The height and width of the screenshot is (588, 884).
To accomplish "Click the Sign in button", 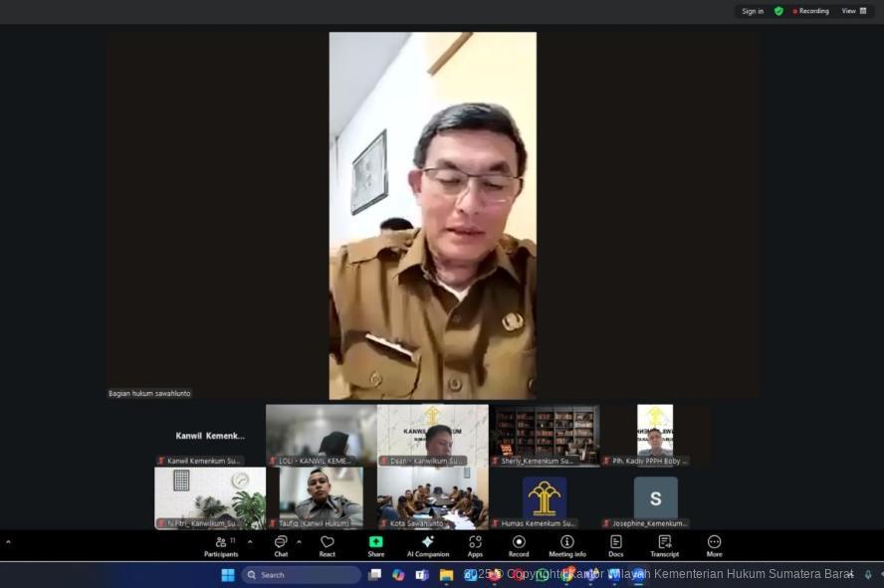I will (753, 11).
